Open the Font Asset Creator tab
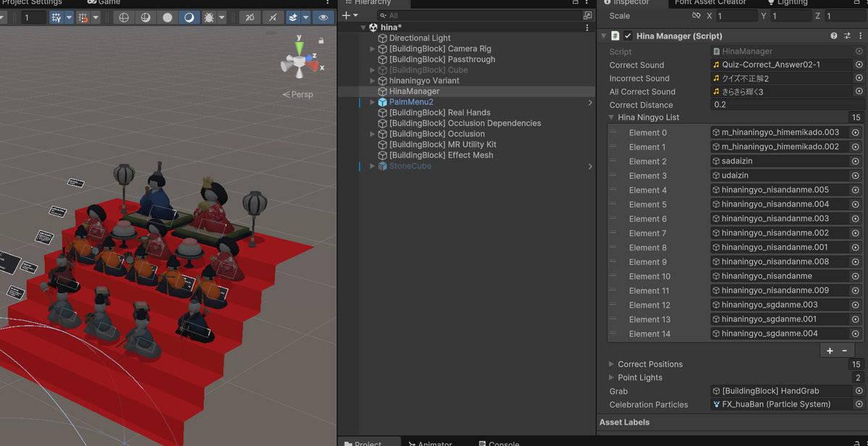Screen dimensions: 868x446 710,3
